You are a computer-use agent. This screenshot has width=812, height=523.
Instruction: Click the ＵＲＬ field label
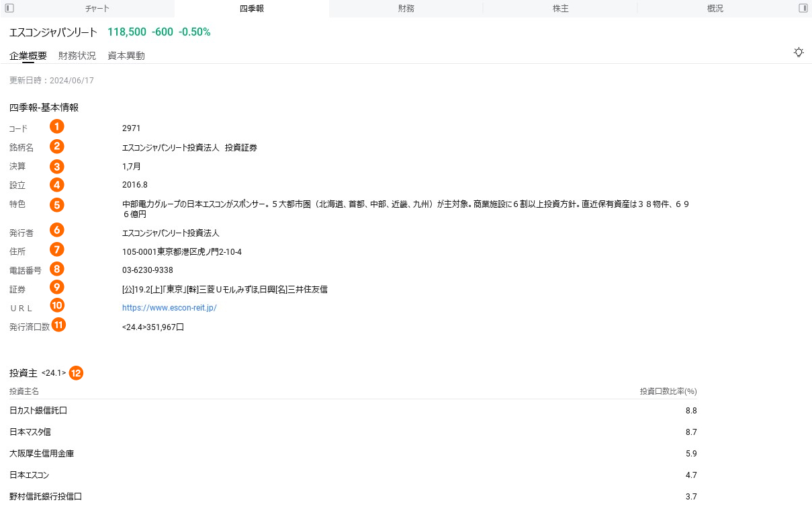[21, 308]
